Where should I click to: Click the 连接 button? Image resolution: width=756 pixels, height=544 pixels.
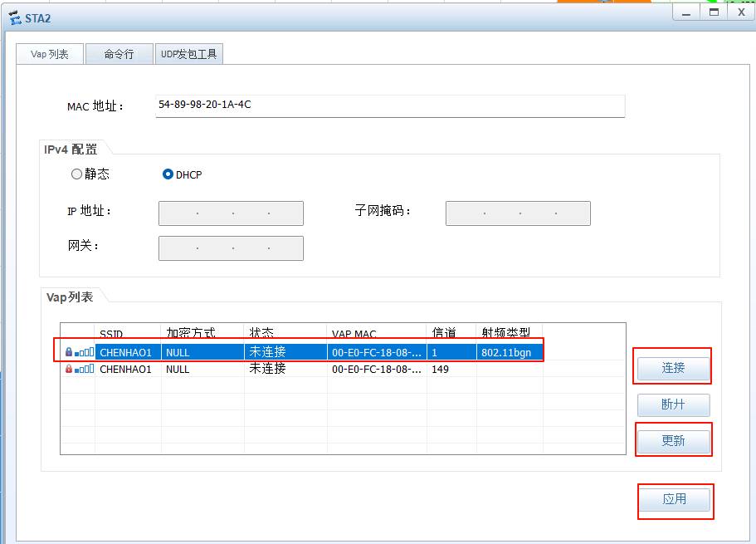(674, 368)
